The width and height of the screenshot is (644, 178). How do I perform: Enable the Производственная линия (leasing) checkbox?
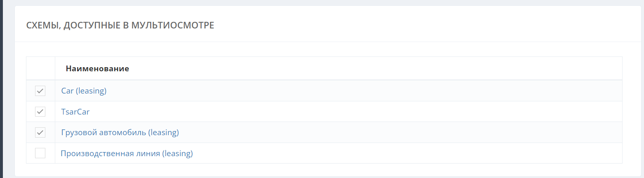(40, 153)
